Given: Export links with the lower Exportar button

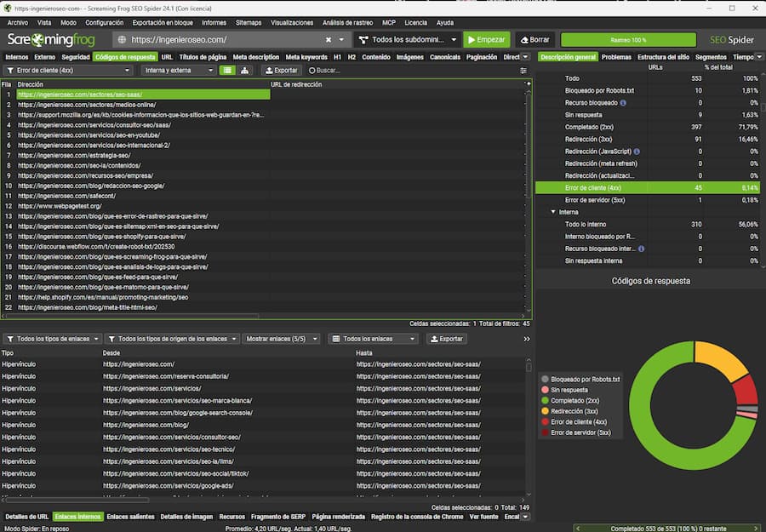Looking at the screenshot, I should pyautogui.click(x=447, y=339).
